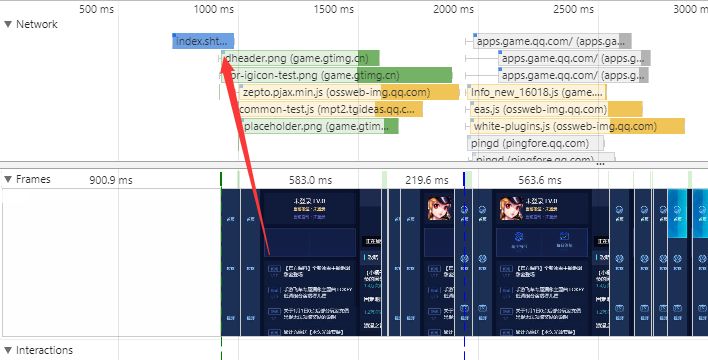Select common-test.js request bar
Screen dimensions: 708x360
pyautogui.click(x=331, y=109)
